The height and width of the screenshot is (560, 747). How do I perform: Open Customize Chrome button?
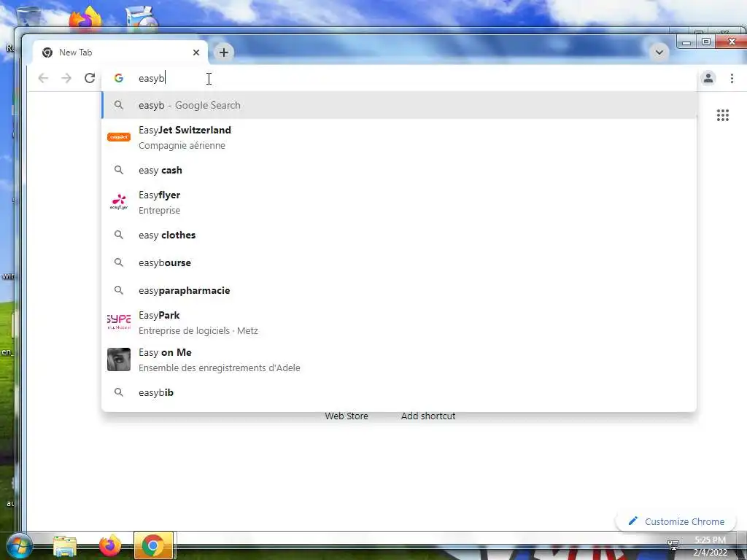(676, 521)
